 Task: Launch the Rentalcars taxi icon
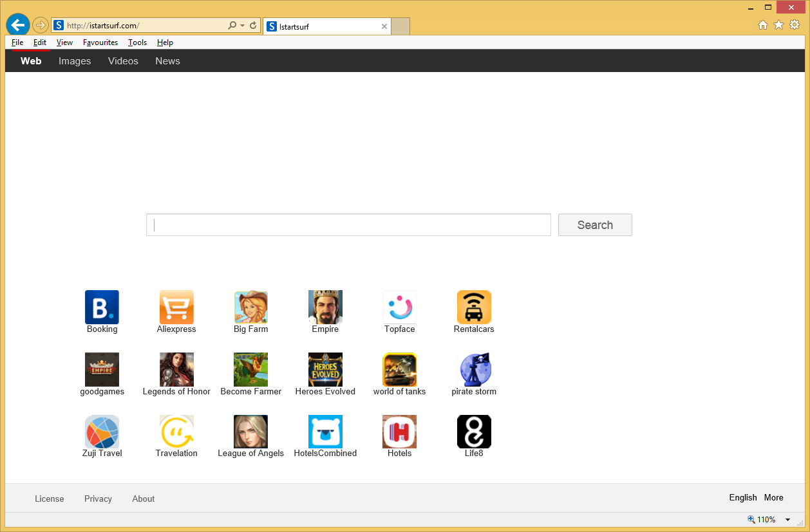point(474,307)
